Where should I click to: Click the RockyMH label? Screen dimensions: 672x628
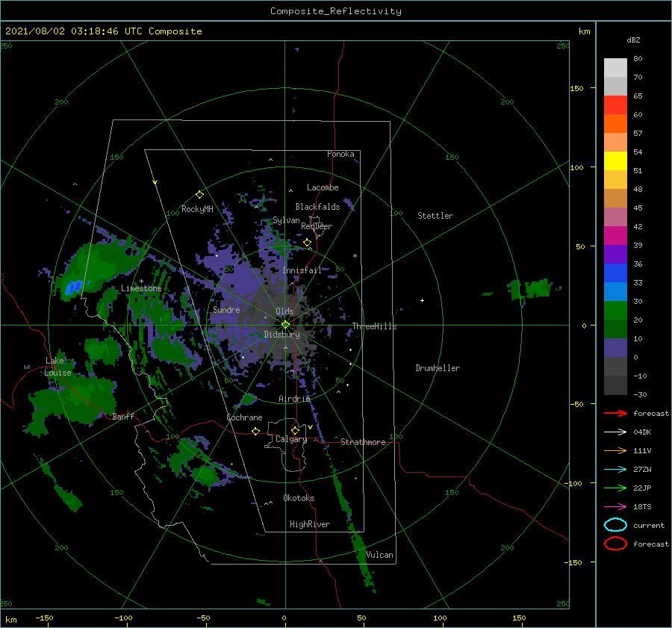197,209
